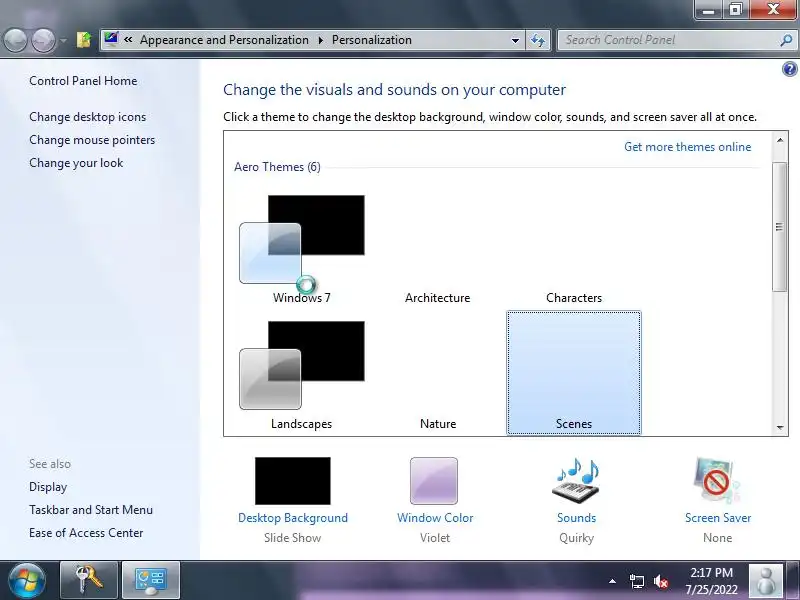Viewport: 800px width, 600px height.
Task: Click the Sounds link
Action: pyautogui.click(x=577, y=518)
